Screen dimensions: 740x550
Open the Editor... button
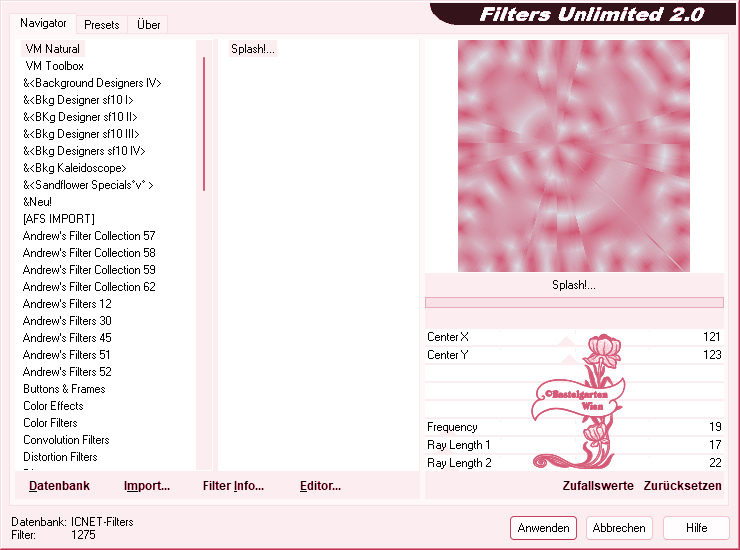[320, 486]
